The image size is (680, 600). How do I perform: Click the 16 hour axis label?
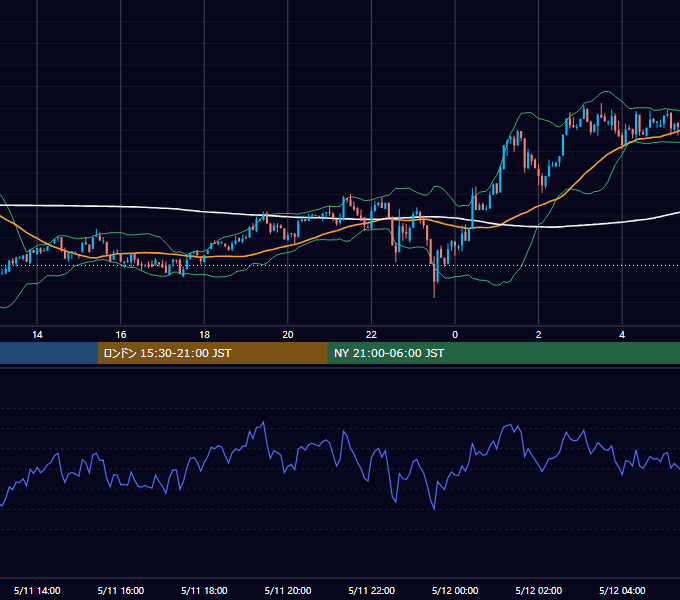(121, 335)
